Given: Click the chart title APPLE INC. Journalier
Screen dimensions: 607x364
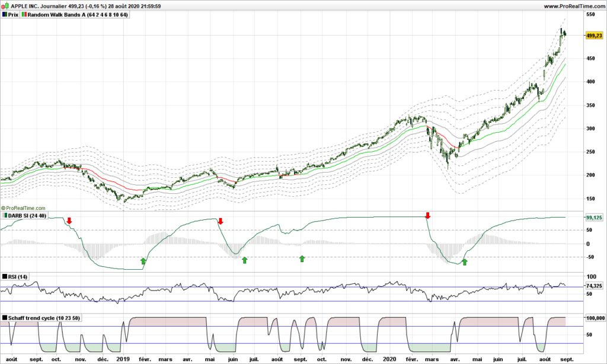Looking at the screenshot, I should click(x=39, y=6).
